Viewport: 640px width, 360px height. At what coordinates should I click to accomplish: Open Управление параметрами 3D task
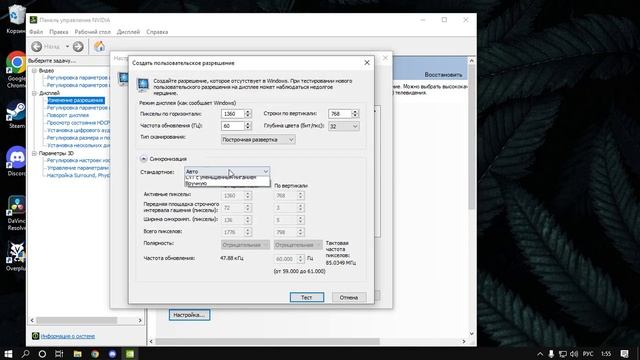78,168
